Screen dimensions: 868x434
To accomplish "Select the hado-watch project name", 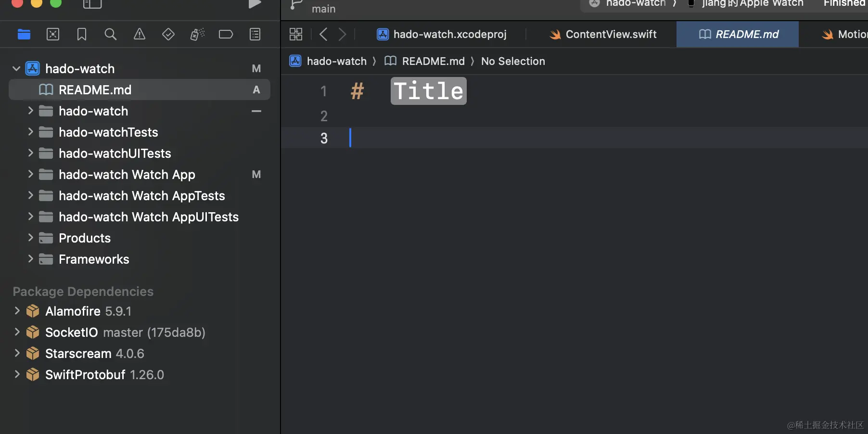I will coord(80,69).
